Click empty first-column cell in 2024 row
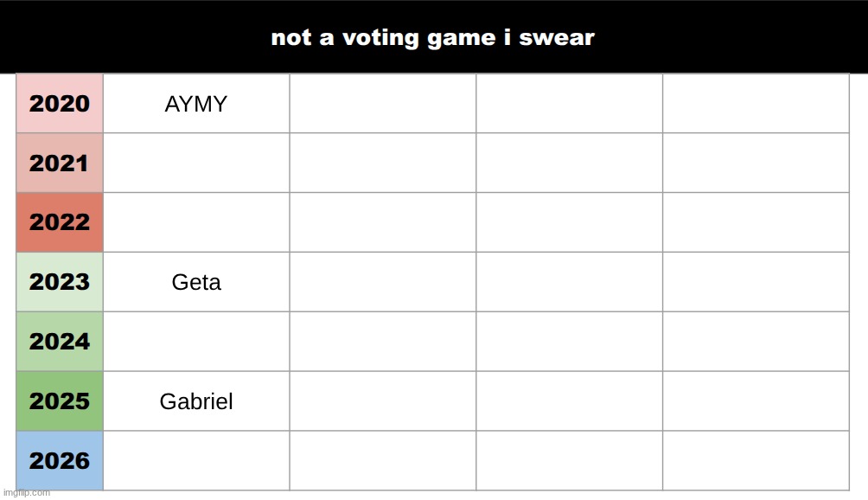Screen dimensions: 868x500 pyautogui.click(x=196, y=342)
